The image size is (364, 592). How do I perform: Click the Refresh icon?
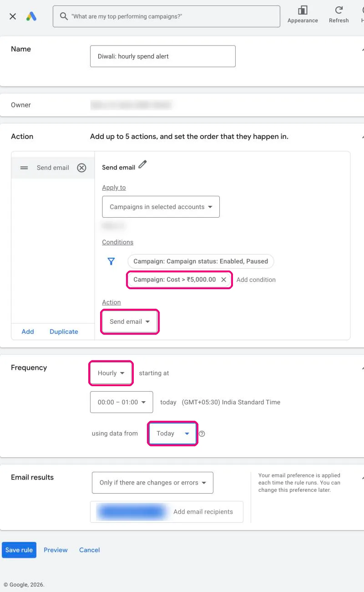pyautogui.click(x=339, y=10)
